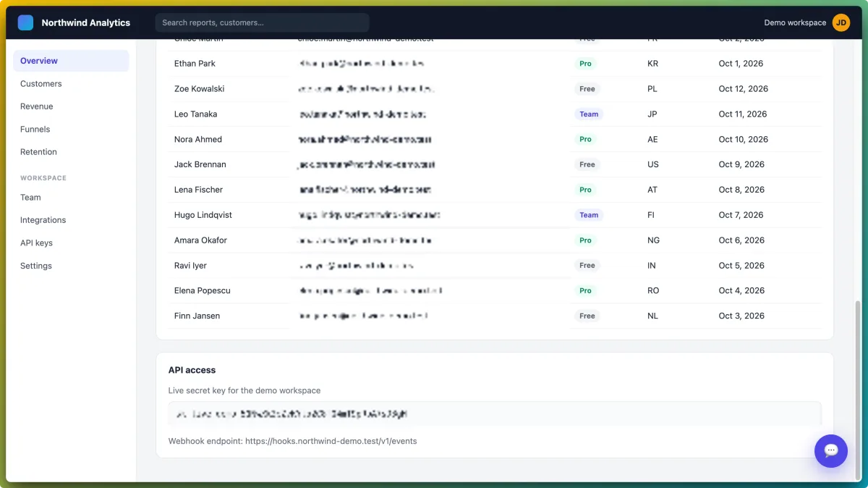Viewport: 868px width, 488px height.
Task: Open the JD user avatar
Action: [841, 22]
